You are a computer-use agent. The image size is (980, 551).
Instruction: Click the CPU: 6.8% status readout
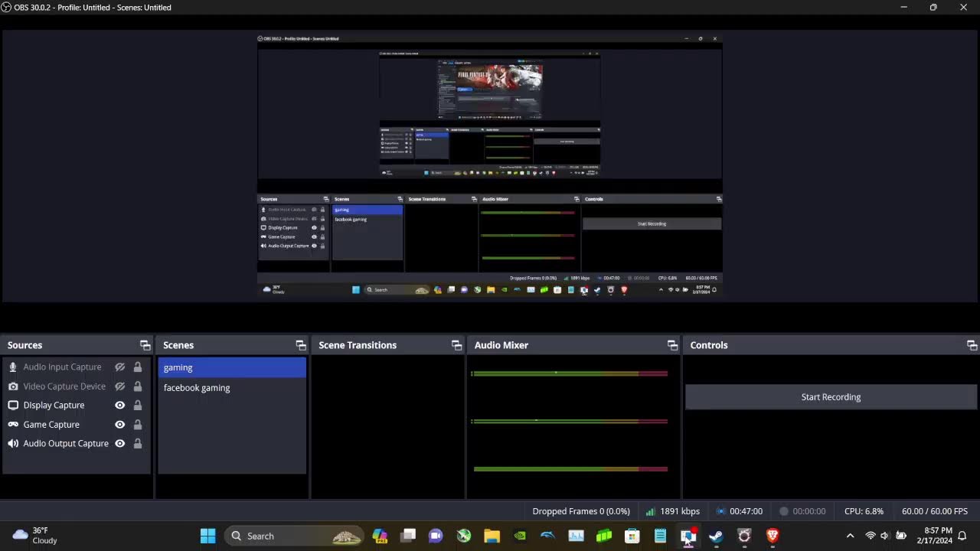coord(864,511)
